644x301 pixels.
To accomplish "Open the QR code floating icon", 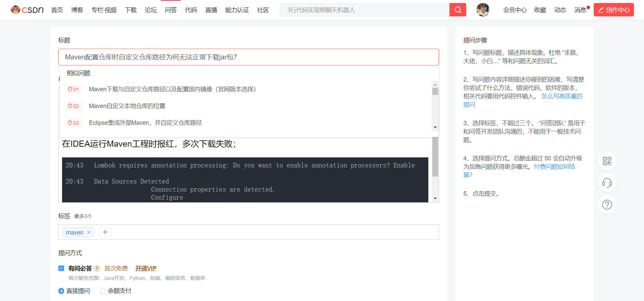I will [607, 161].
